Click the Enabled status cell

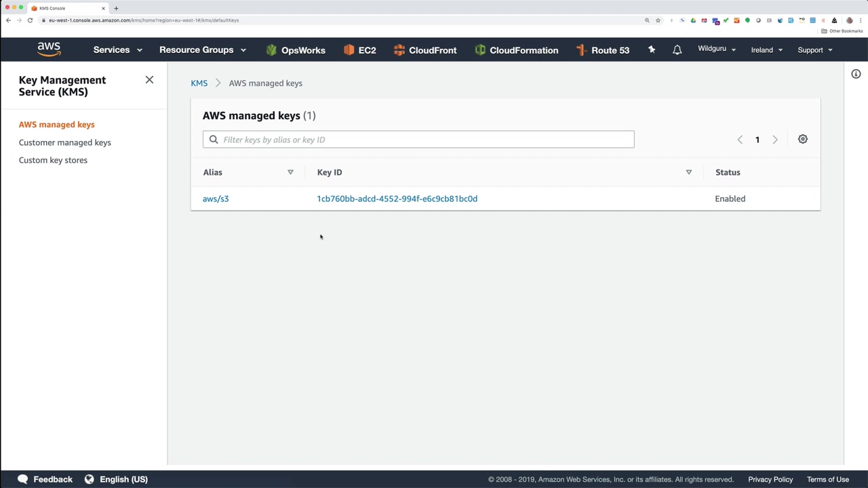click(730, 199)
